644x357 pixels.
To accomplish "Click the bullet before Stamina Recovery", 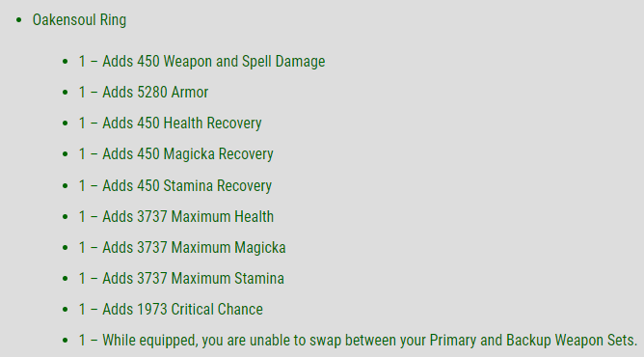I will 65,186.
